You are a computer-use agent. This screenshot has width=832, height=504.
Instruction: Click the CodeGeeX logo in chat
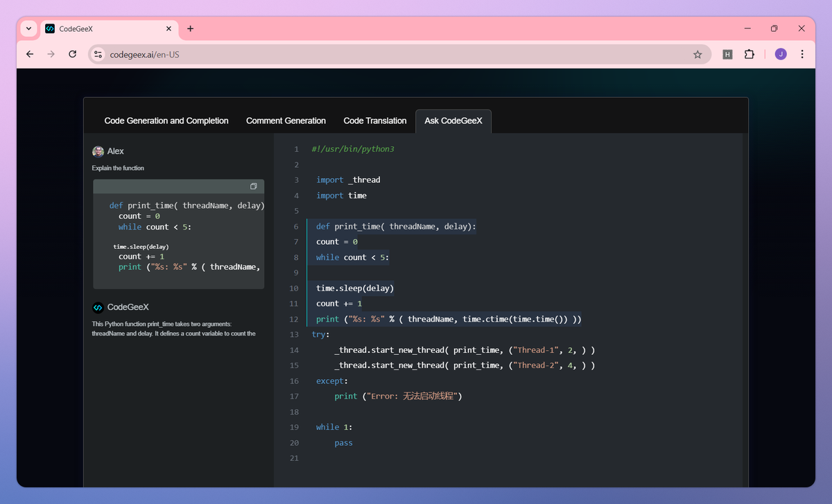(98, 307)
